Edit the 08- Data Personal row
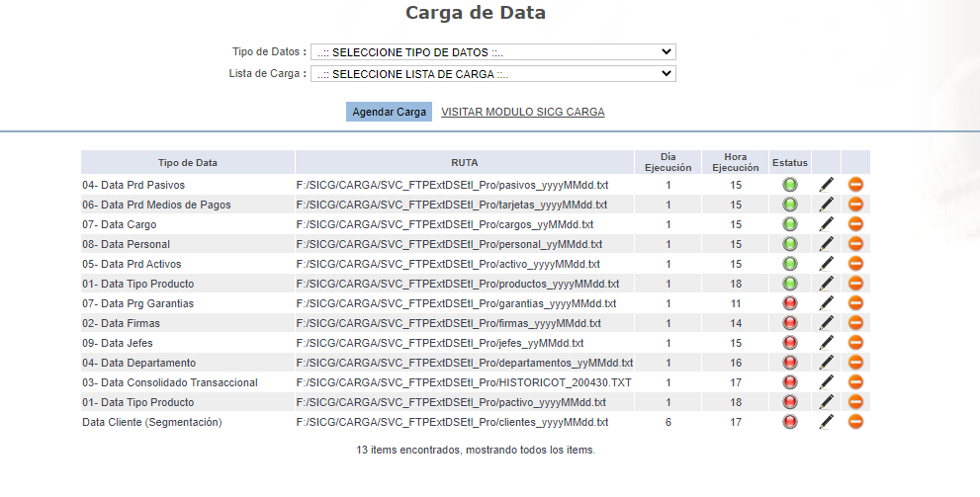Screen dimensions: 980x497 [x=827, y=244]
